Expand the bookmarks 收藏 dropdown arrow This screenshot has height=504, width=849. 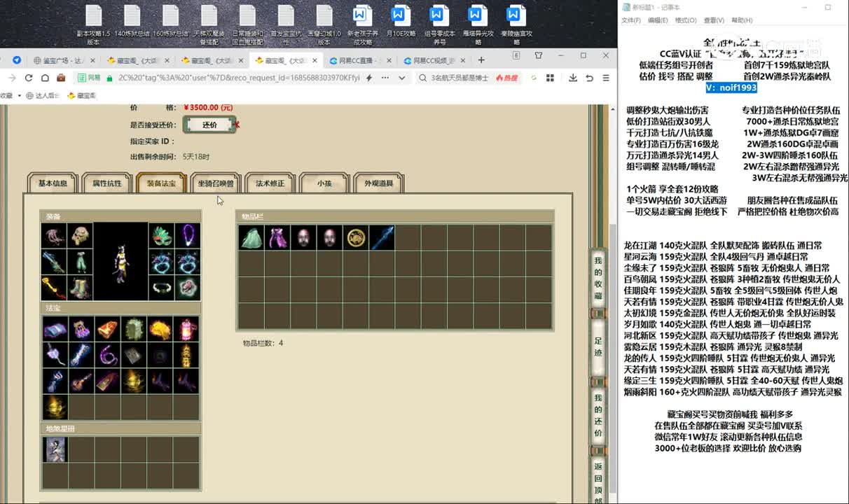coord(19,95)
